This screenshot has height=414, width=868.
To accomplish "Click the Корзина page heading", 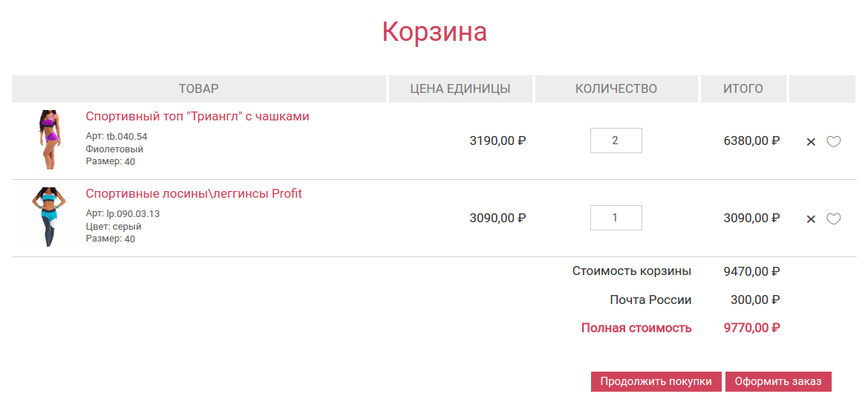I will (434, 32).
